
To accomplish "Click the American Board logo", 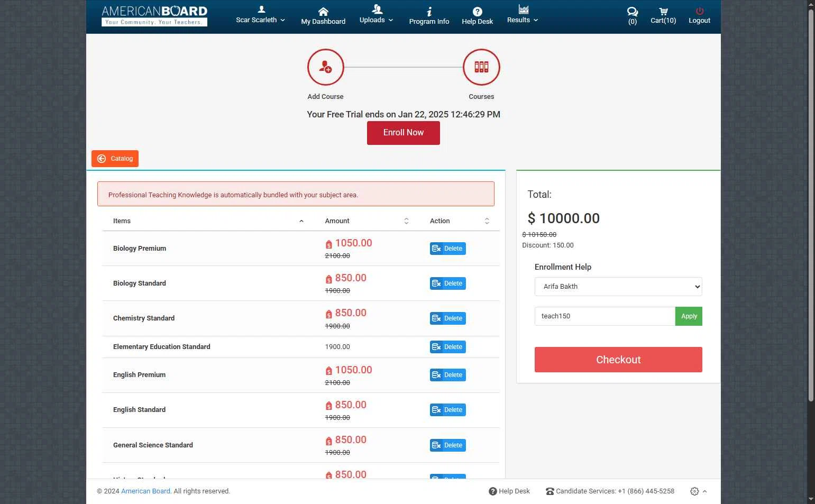I will pos(154,16).
